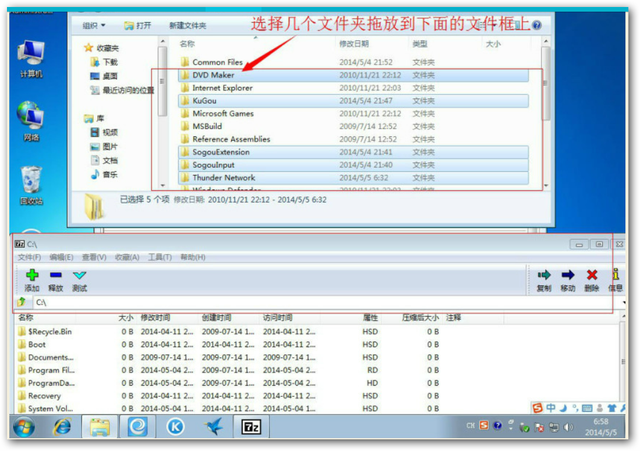Click the 添加 (Add) green plus icon in 7-Zip

[x=32, y=275]
